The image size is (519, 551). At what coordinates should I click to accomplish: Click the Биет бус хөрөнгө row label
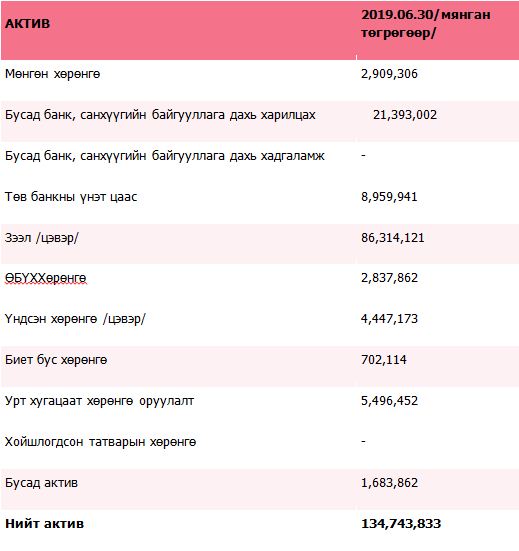[56, 360]
